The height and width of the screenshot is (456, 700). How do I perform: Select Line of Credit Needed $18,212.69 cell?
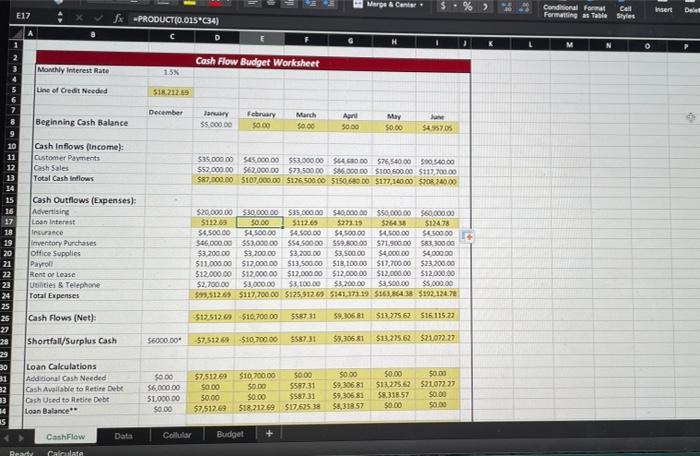coord(171,92)
